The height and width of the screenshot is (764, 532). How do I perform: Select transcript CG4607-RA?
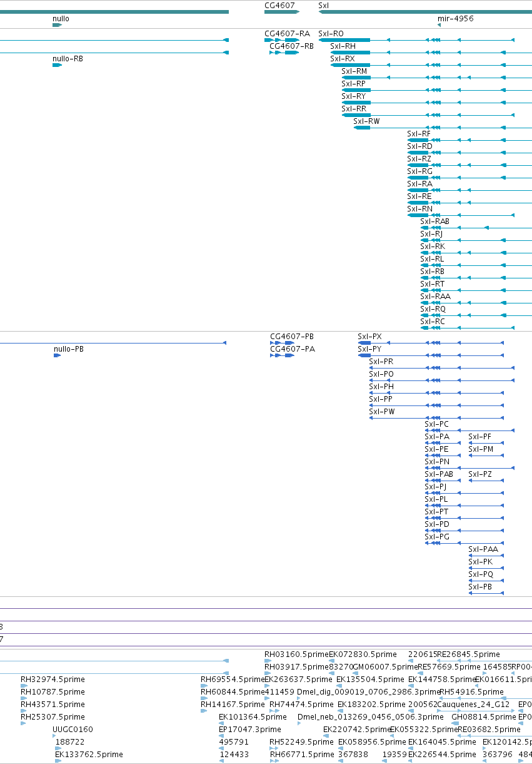287,34
